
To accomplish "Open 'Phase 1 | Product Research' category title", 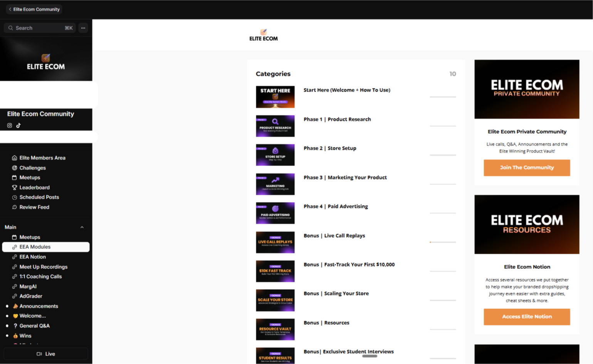I will 337,119.
